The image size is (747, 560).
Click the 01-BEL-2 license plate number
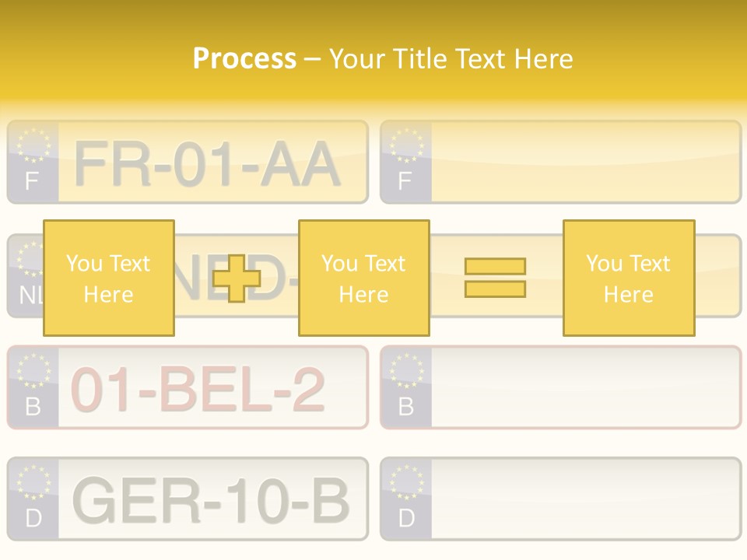point(198,389)
